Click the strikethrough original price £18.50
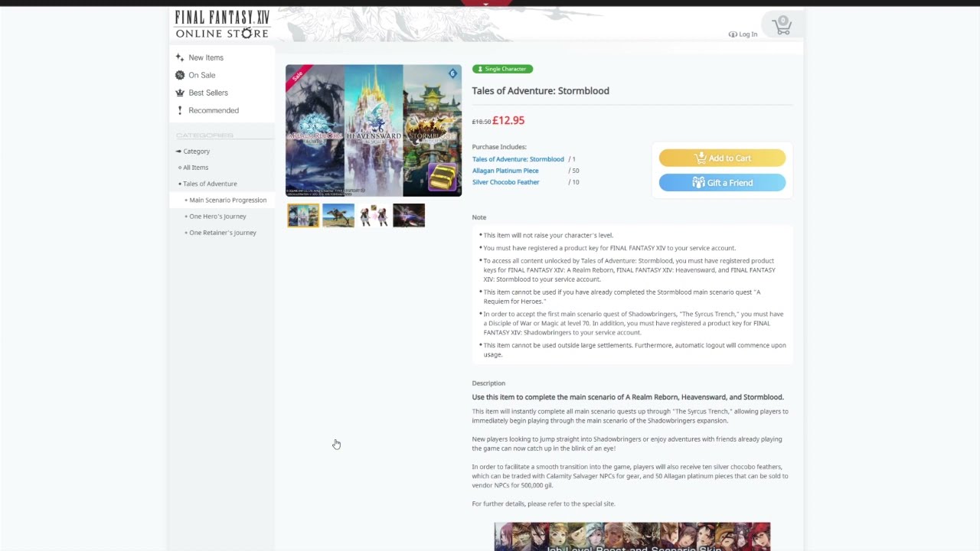 point(482,122)
